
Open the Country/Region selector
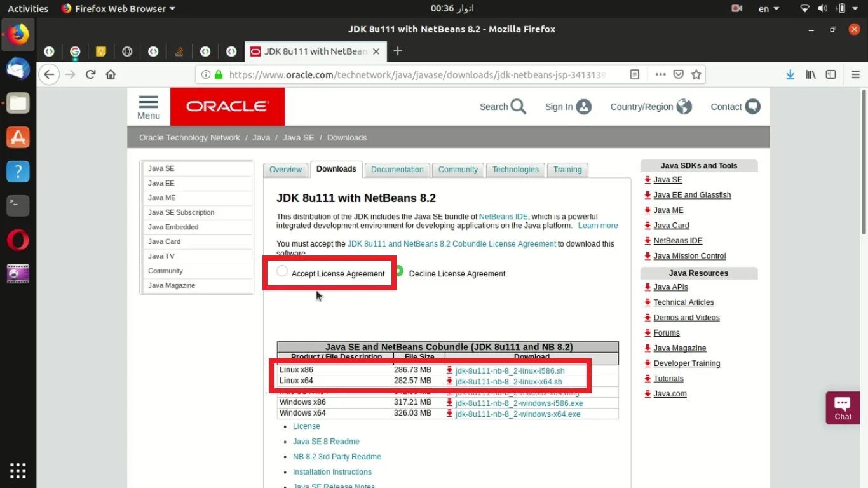click(651, 107)
